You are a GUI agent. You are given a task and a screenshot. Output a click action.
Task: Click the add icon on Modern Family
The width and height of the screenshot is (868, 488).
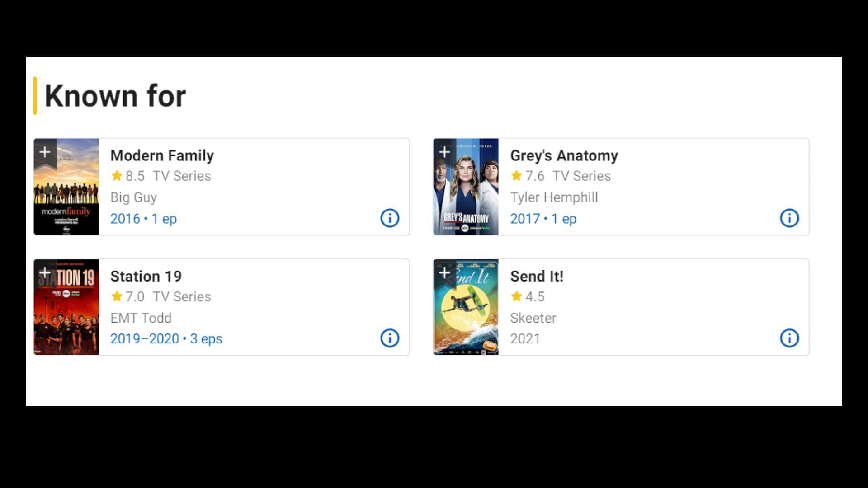(45, 152)
